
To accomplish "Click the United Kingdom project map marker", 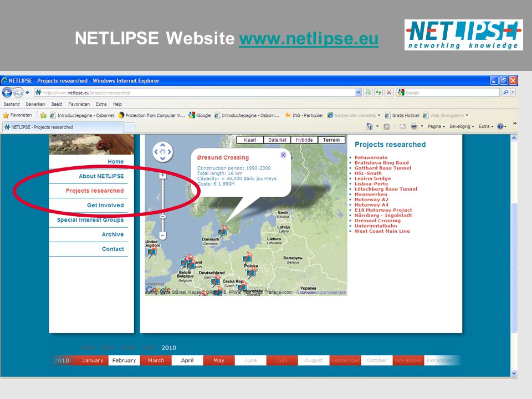I will tap(152, 251).
